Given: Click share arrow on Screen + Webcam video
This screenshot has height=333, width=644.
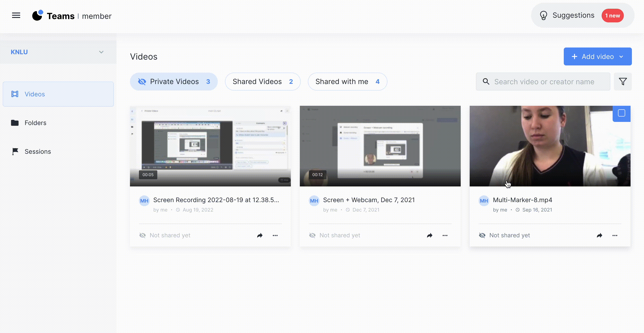Looking at the screenshot, I should pos(430,235).
